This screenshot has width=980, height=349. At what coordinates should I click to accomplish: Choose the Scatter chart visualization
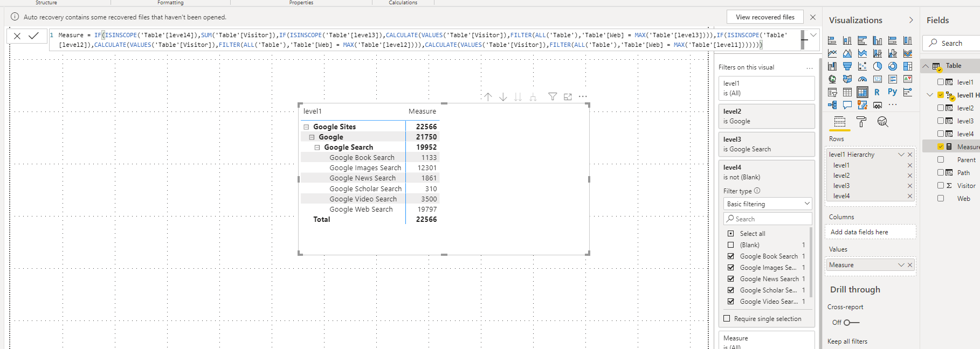tap(862, 66)
